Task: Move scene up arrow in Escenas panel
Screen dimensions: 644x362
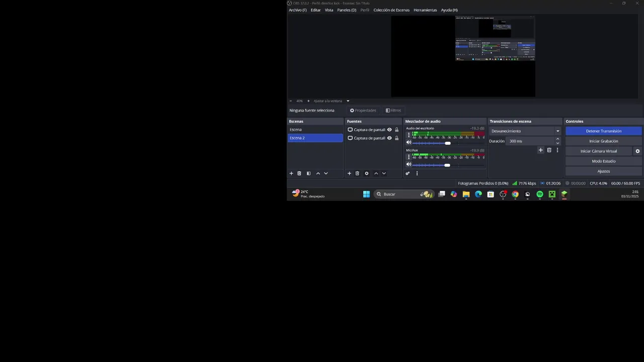Action: (x=318, y=173)
